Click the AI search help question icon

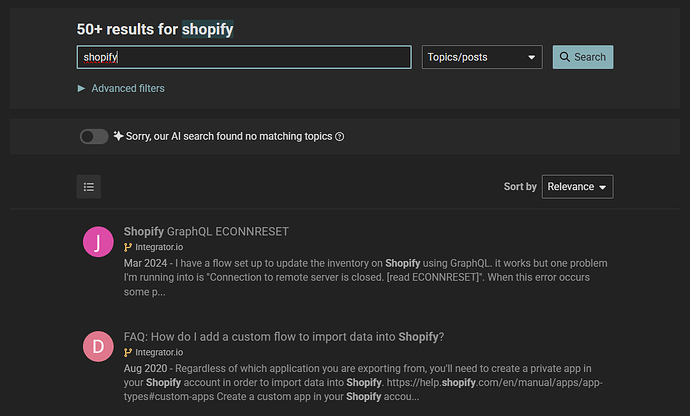(339, 137)
